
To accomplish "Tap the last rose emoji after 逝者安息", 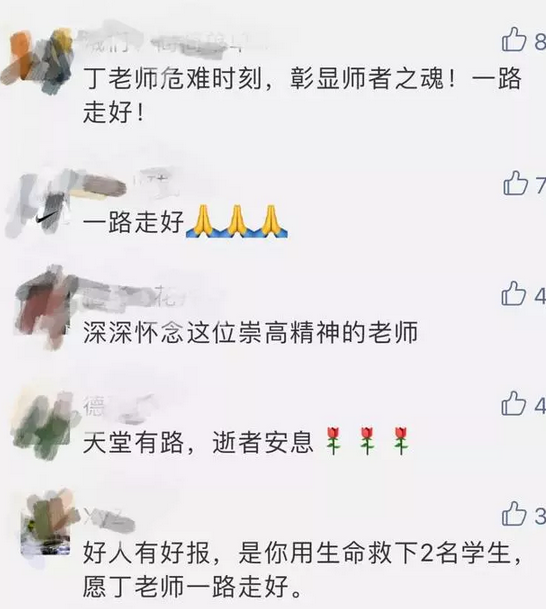I will point(401,441).
